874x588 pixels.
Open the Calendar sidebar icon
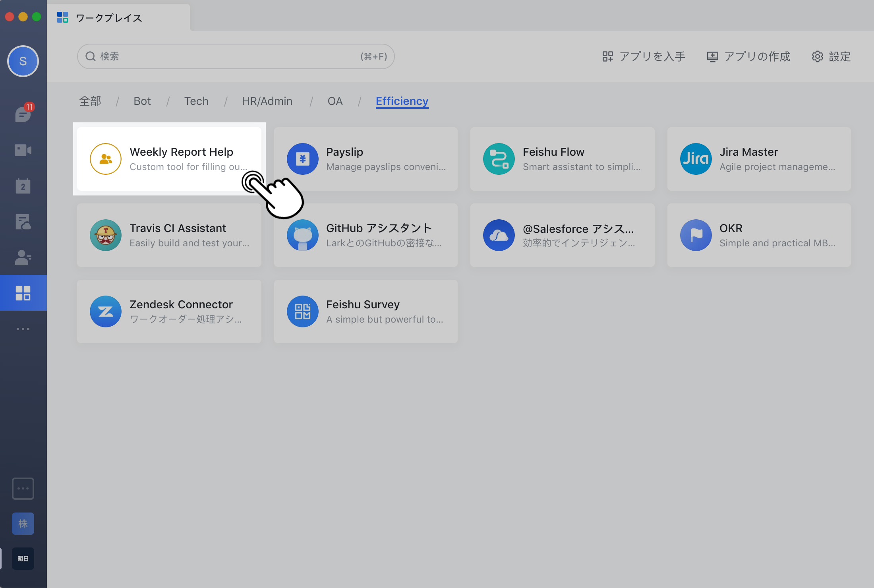23,186
